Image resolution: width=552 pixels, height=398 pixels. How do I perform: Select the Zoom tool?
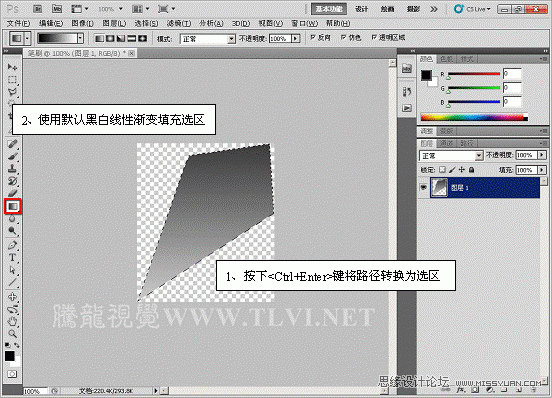pos(12,333)
